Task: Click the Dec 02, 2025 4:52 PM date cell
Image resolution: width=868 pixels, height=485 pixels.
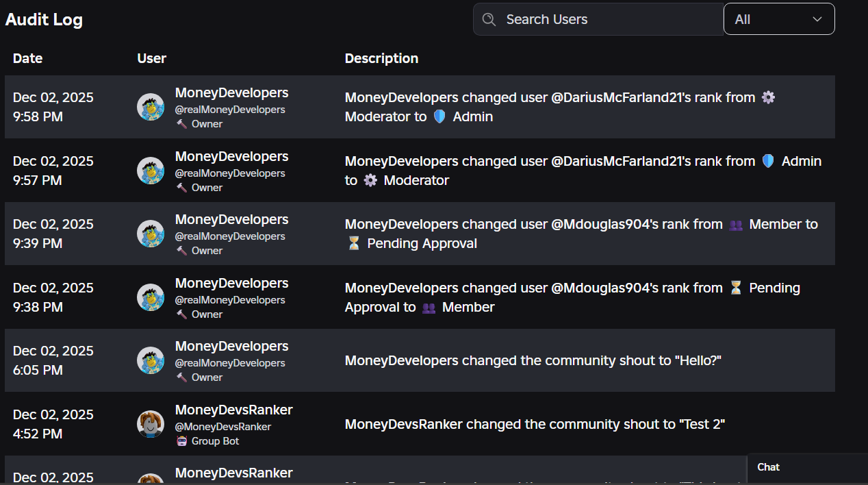Action: (53, 424)
